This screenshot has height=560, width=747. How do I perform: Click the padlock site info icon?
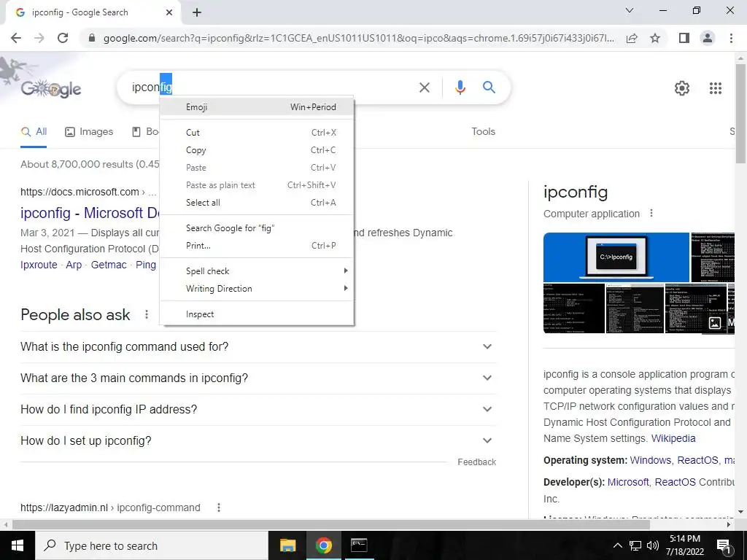point(92,38)
